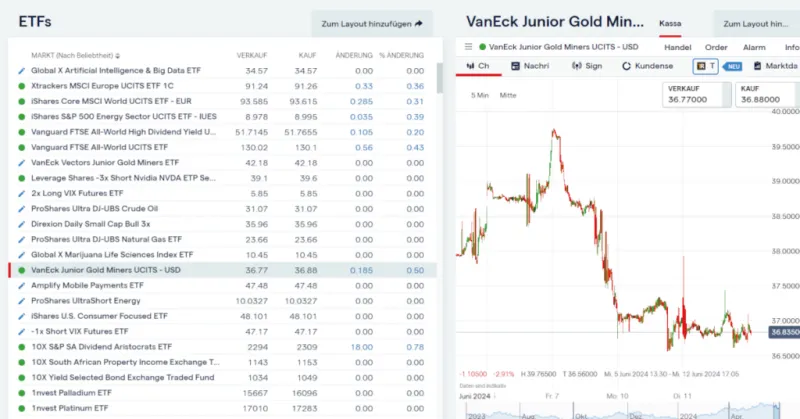Screen dimensions: 800x419
Task: Select 10X South African Property Income Exchange row
Action: 222,362
